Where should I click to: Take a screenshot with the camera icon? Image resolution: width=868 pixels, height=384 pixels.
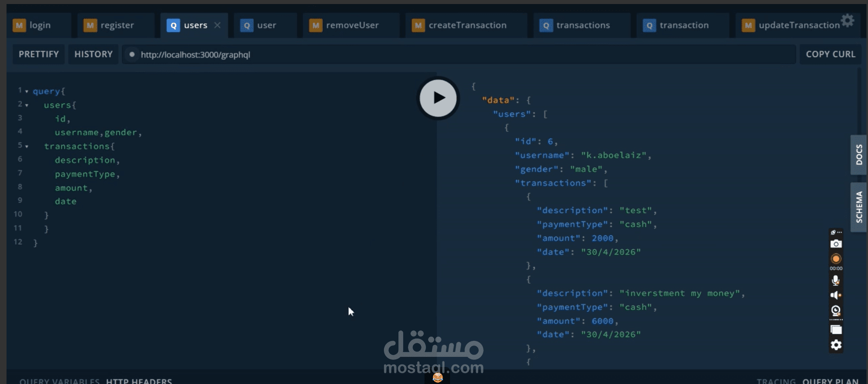point(836,244)
